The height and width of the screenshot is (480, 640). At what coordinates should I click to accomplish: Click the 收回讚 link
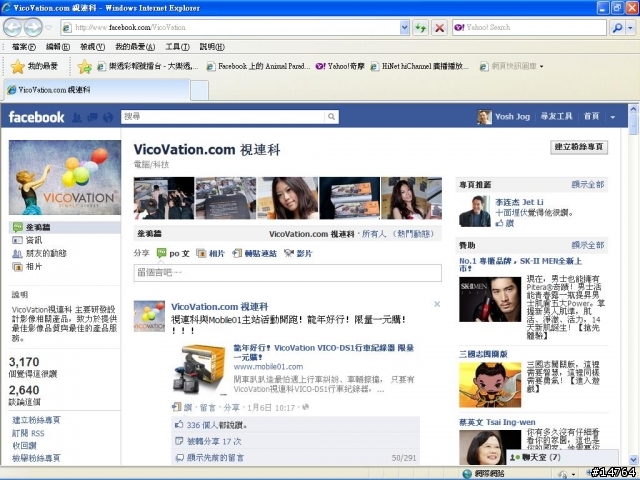click(24, 445)
